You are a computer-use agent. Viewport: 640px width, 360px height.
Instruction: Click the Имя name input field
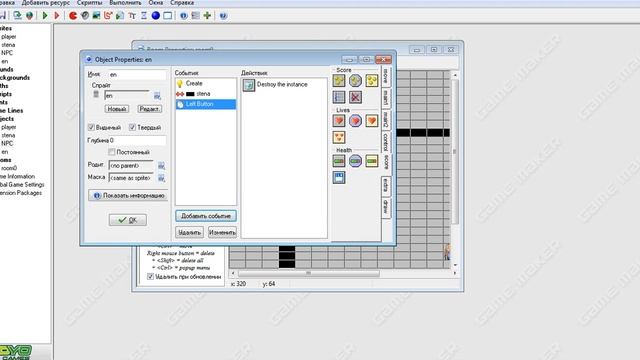pos(137,75)
